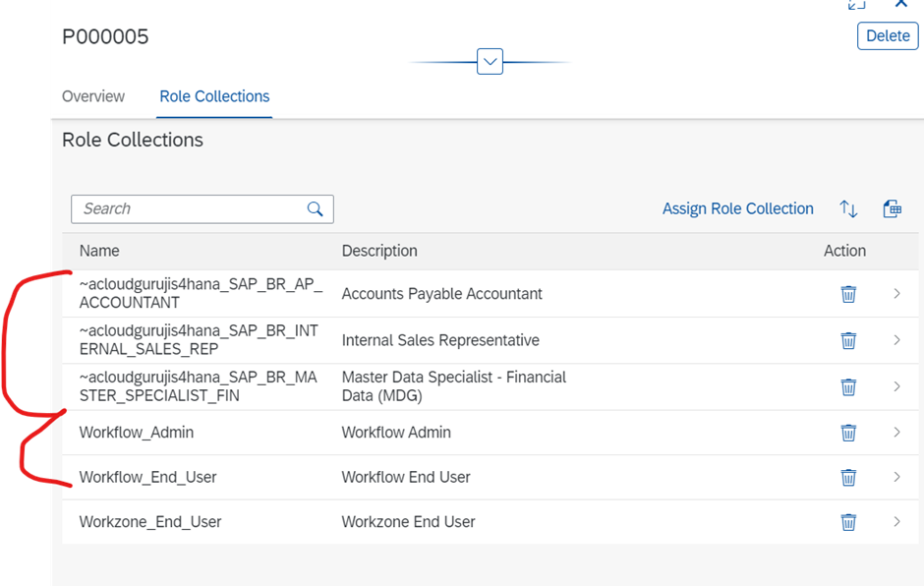Click the table export icon
Viewport: 924px width, 586px height.
click(892, 208)
